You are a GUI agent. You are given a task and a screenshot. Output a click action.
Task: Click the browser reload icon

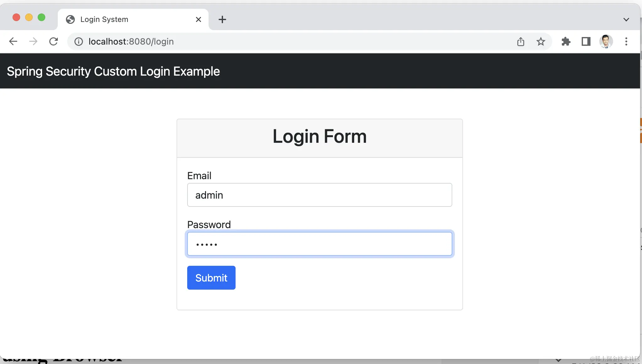pos(53,41)
